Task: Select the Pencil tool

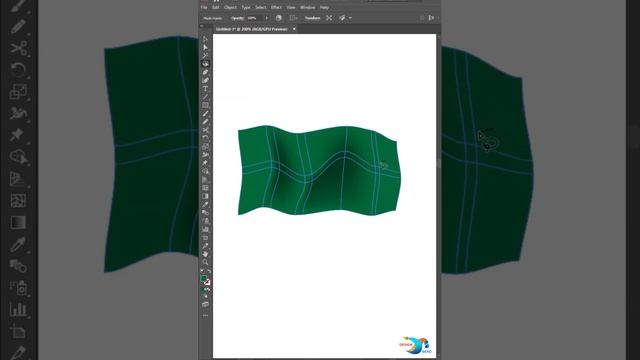Action: tap(205, 122)
